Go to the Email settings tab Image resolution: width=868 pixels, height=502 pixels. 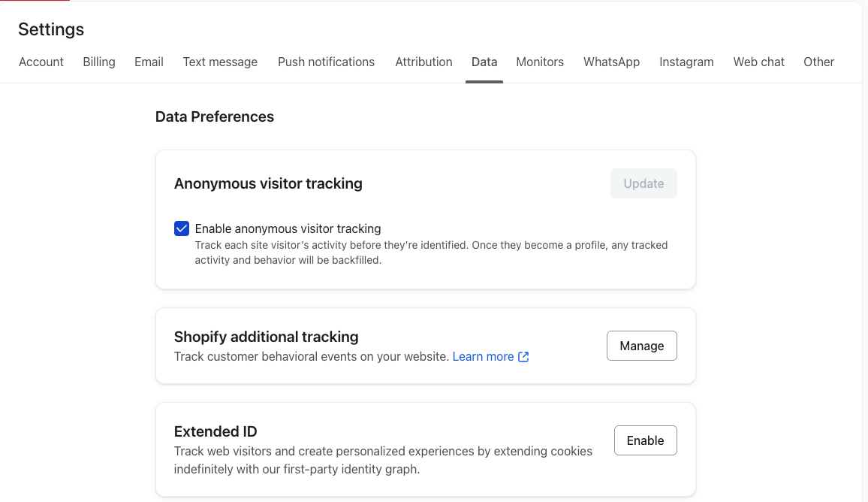coord(149,62)
